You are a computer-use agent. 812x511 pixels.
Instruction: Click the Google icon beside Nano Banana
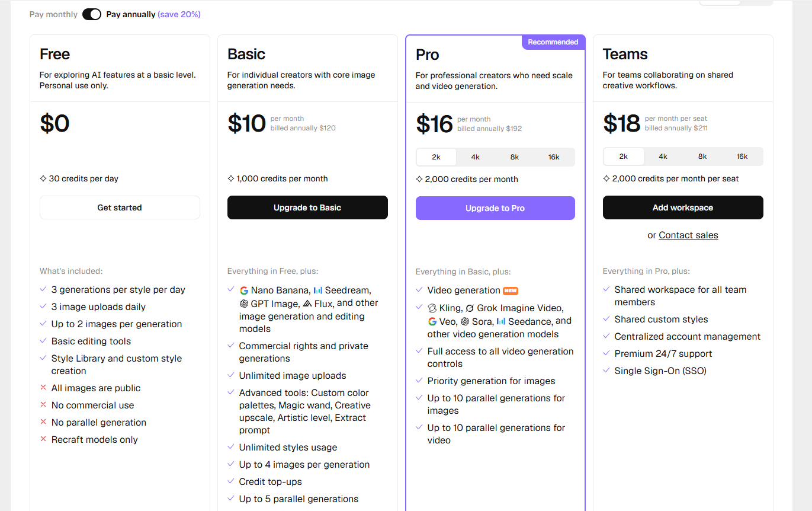click(244, 290)
